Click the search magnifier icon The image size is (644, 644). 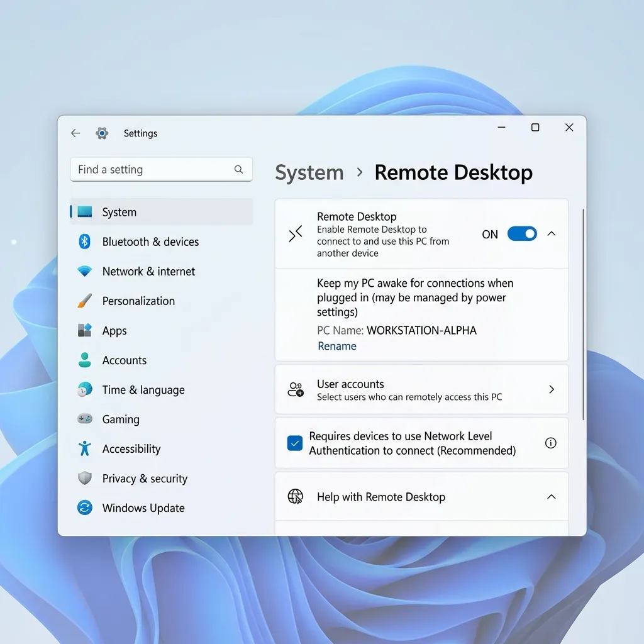238,169
